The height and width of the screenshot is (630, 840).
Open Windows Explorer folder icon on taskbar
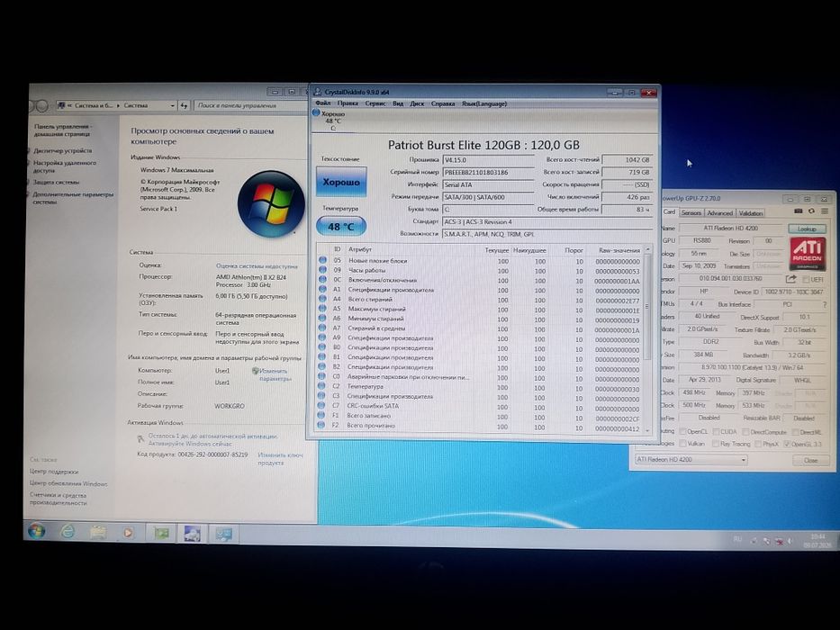98,532
